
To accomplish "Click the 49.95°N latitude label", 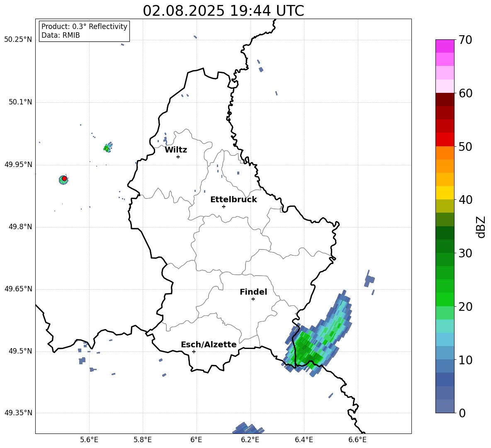I will click(18, 165).
